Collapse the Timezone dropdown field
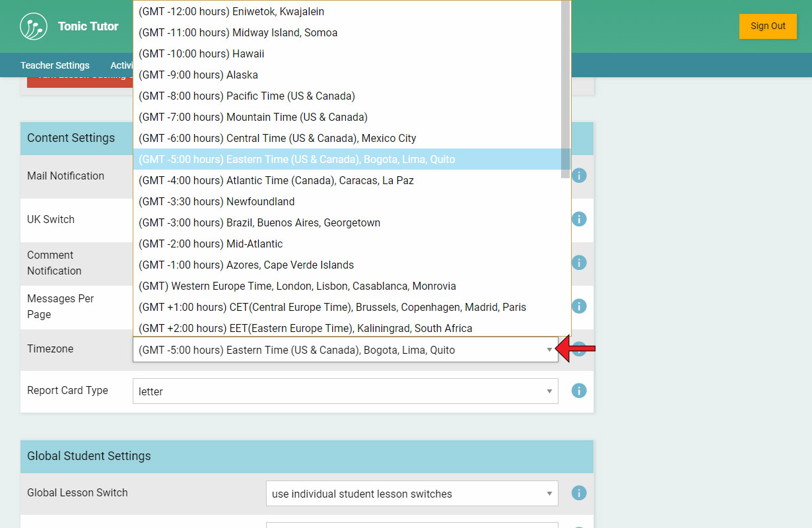The width and height of the screenshot is (812, 528). [x=345, y=350]
